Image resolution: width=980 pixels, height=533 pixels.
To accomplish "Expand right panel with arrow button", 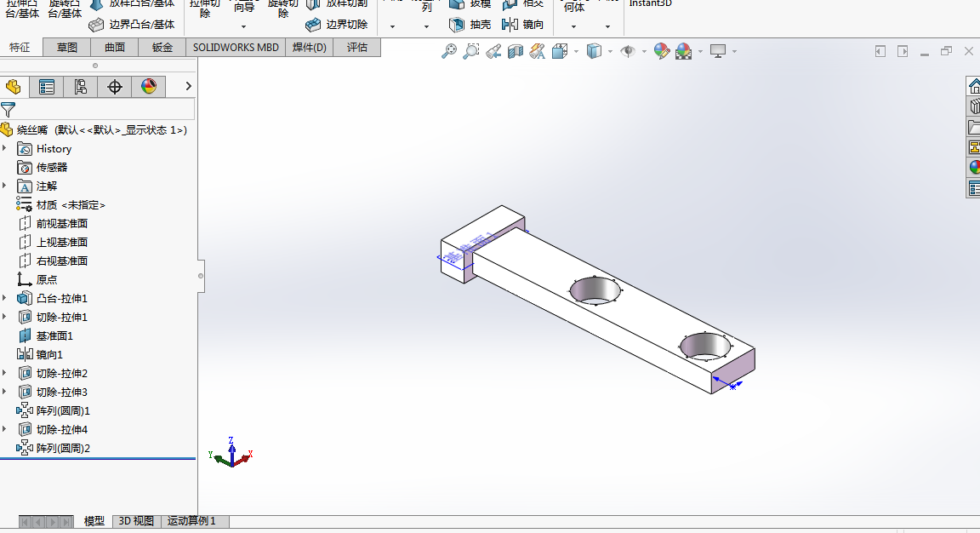I will point(903,51).
